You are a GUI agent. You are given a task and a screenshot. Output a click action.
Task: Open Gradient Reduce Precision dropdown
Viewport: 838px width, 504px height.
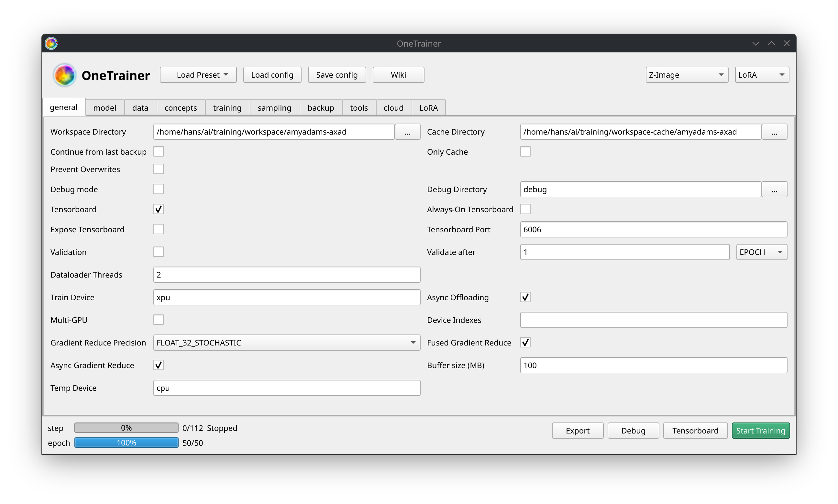tap(287, 342)
